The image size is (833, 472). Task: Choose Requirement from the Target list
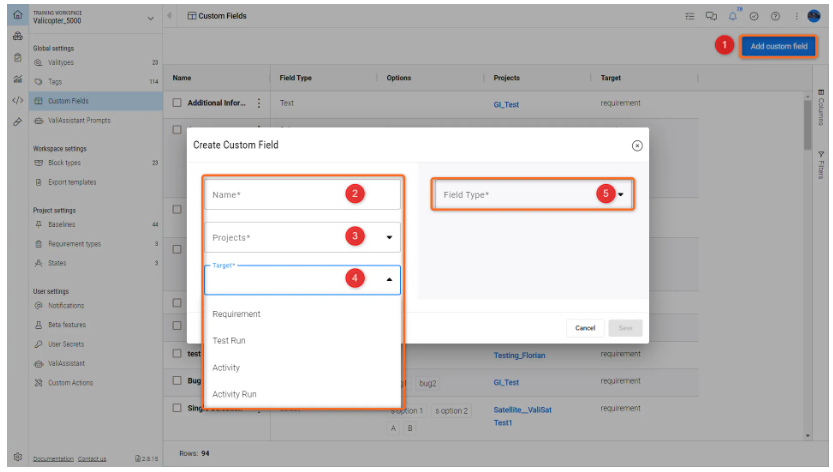coord(237,314)
